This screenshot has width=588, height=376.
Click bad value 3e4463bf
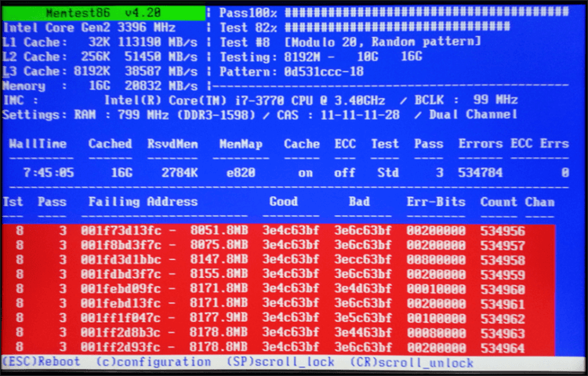click(x=363, y=333)
